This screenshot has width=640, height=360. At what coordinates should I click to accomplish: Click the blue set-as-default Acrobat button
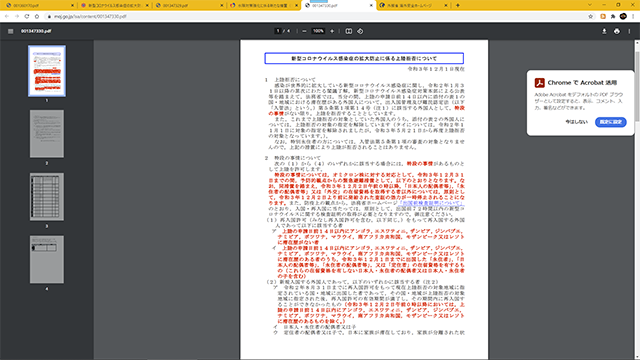tap(611, 122)
